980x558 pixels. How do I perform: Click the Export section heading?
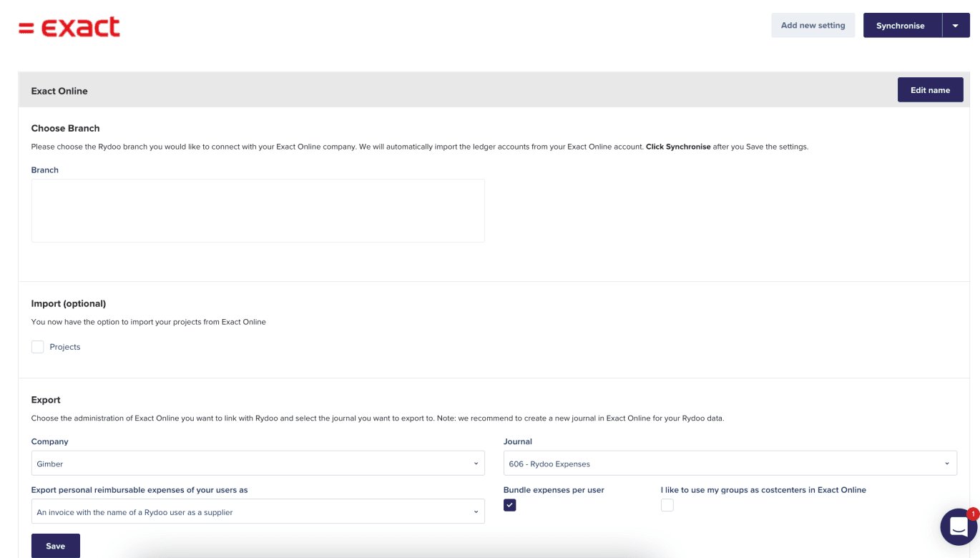(x=46, y=400)
